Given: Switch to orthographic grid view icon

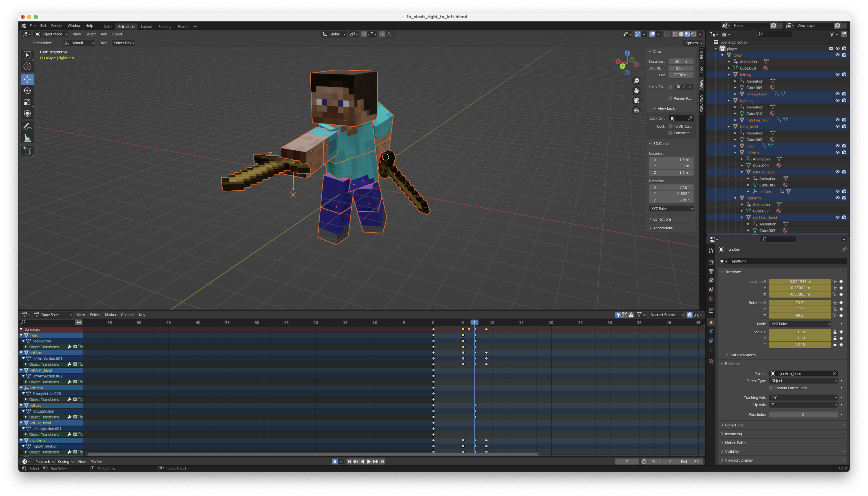Looking at the screenshot, I should pos(636,110).
